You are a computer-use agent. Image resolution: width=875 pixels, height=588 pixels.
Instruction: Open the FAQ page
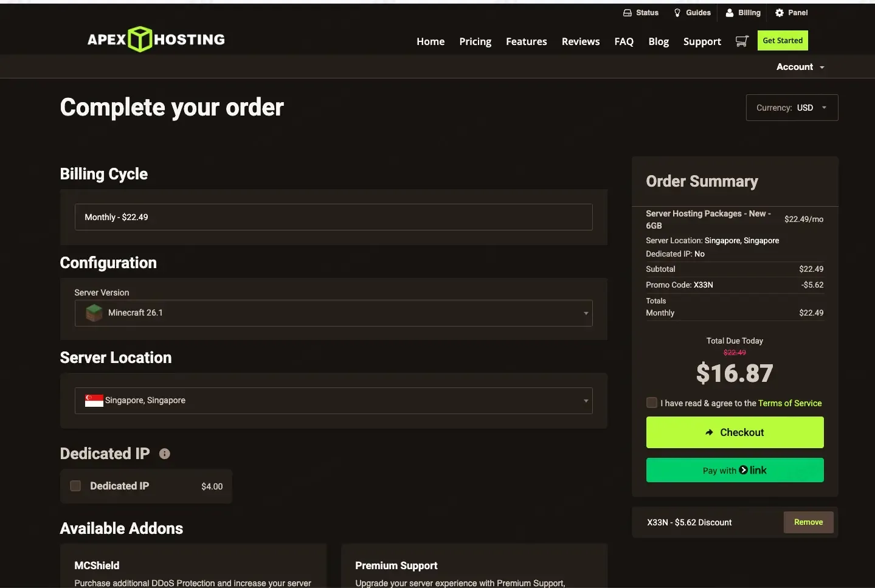point(624,41)
